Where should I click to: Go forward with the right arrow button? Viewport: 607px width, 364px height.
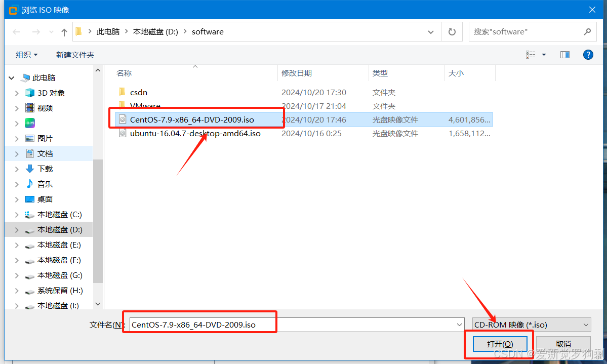click(36, 32)
